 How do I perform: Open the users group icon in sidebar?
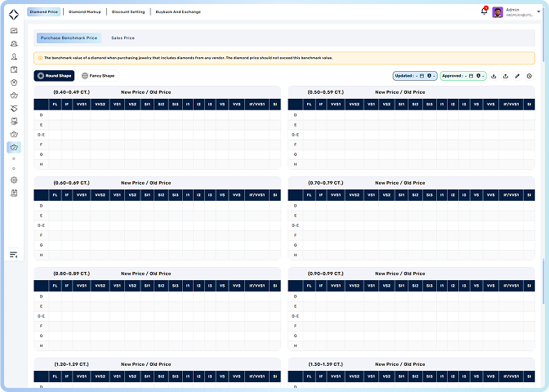pyautogui.click(x=14, y=44)
